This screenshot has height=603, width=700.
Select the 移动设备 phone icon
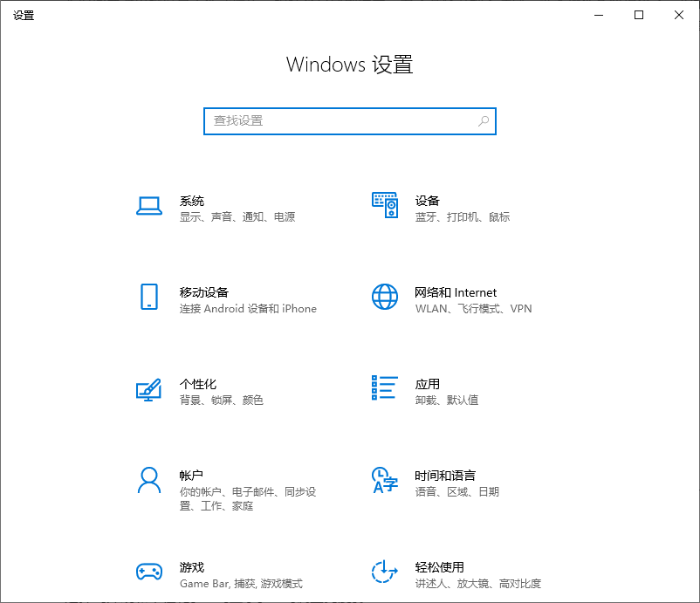tap(148, 298)
